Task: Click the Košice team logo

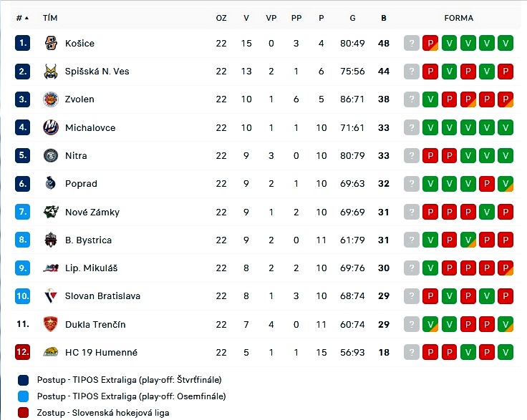Action: coord(51,44)
